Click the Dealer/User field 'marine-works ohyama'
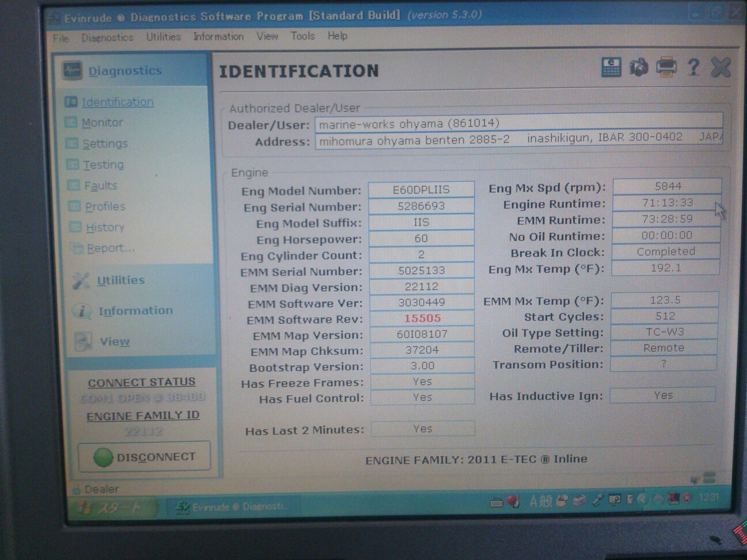The image size is (747, 560). [x=518, y=123]
